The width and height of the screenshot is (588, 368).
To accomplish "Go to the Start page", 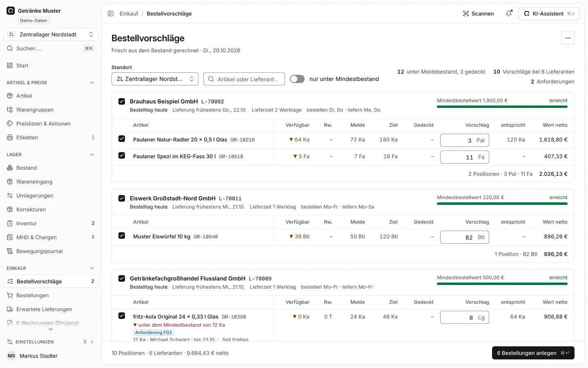I will (x=51, y=65).
